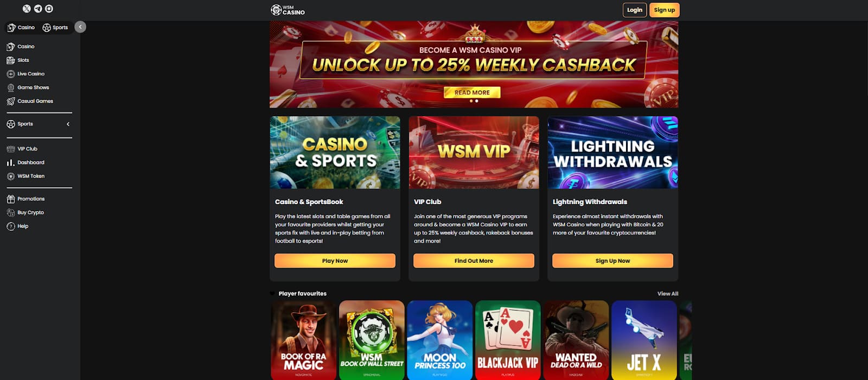Open the Blackjack VIP game thumbnail
This screenshot has width=868, height=380.
tap(508, 340)
